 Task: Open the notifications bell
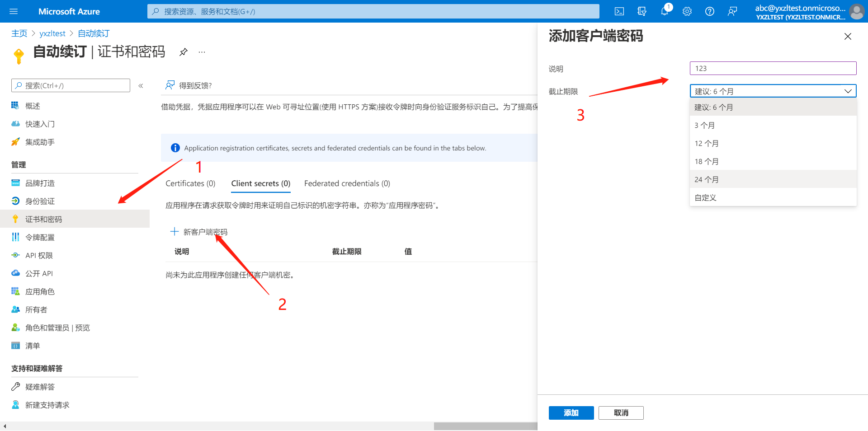click(665, 11)
